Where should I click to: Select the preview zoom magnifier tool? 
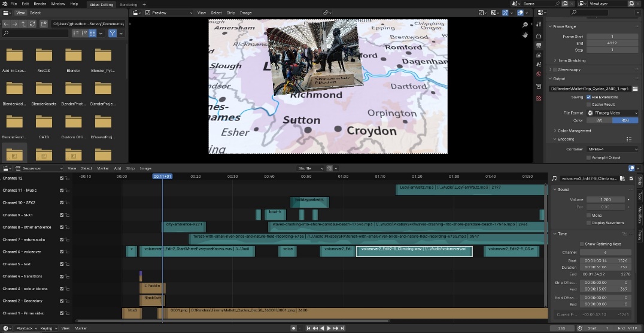[x=525, y=25]
